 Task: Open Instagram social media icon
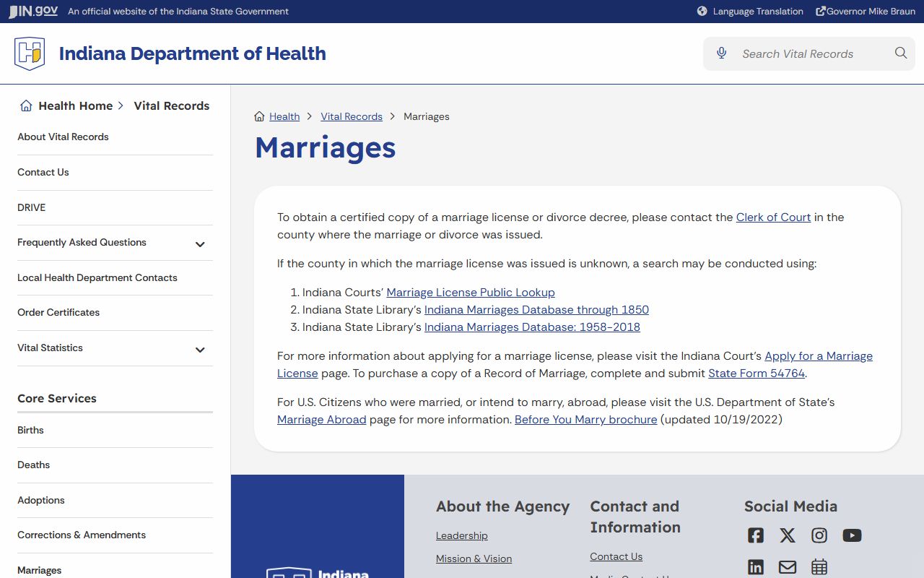pos(819,535)
